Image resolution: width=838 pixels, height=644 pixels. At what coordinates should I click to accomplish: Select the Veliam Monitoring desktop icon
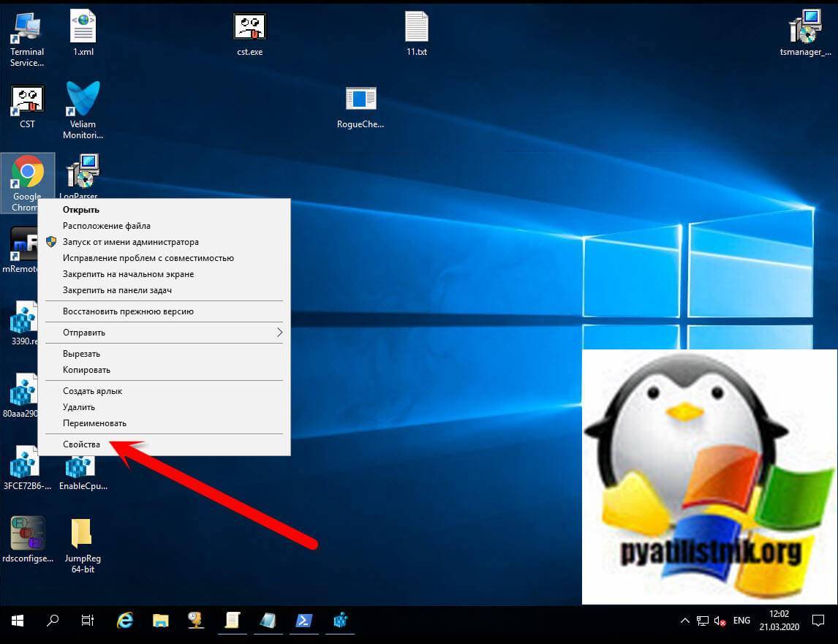[x=83, y=99]
